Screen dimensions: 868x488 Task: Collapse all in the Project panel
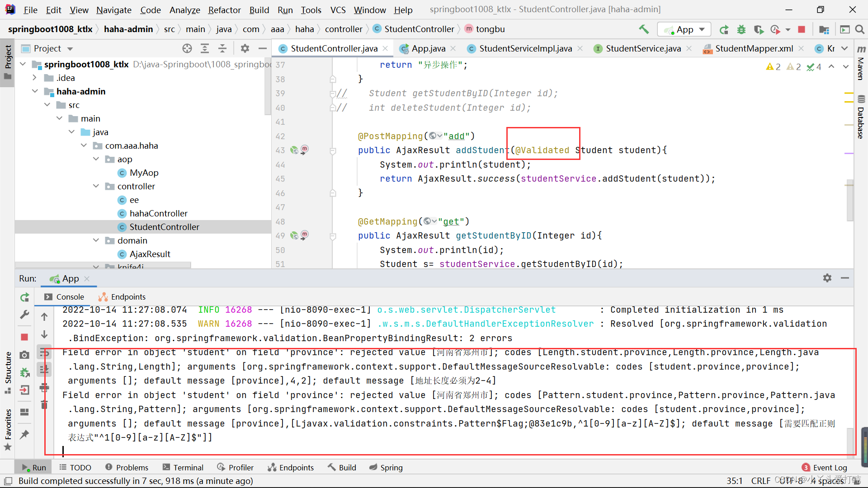coord(222,48)
